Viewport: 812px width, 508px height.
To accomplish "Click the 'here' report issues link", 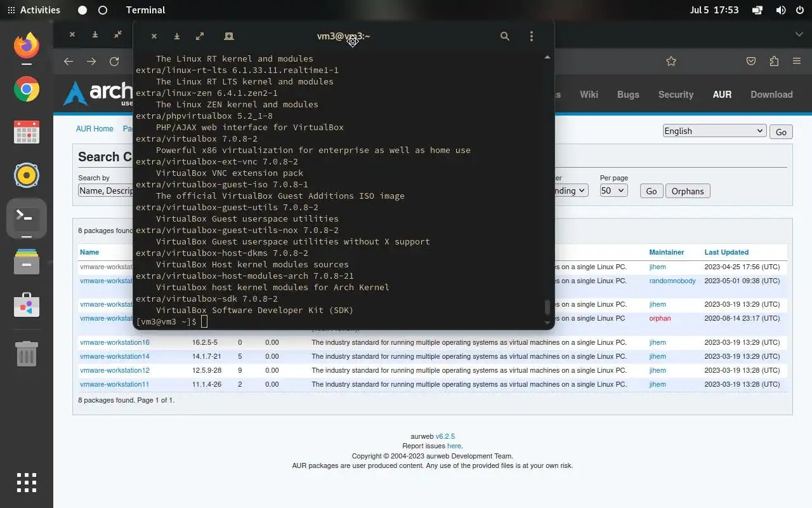I will (x=454, y=446).
